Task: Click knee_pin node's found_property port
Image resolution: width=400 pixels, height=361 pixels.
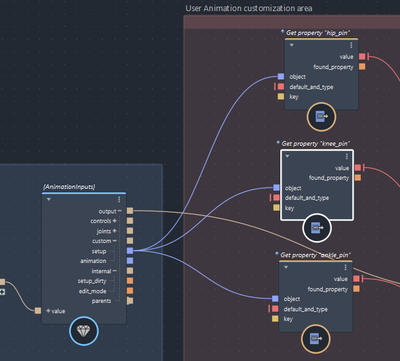Action: 358,178
